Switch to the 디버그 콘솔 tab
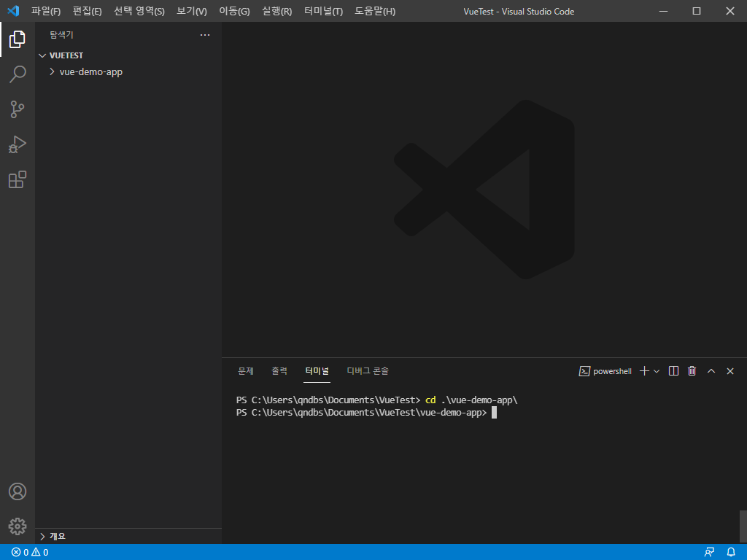Viewport: 747px width, 560px height. tap(368, 371)
